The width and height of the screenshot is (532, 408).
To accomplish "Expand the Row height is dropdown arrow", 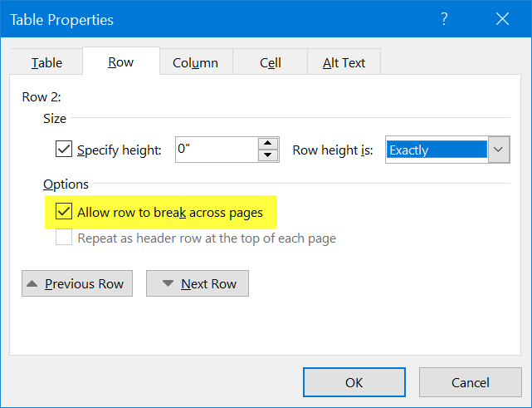I will 498,150.
